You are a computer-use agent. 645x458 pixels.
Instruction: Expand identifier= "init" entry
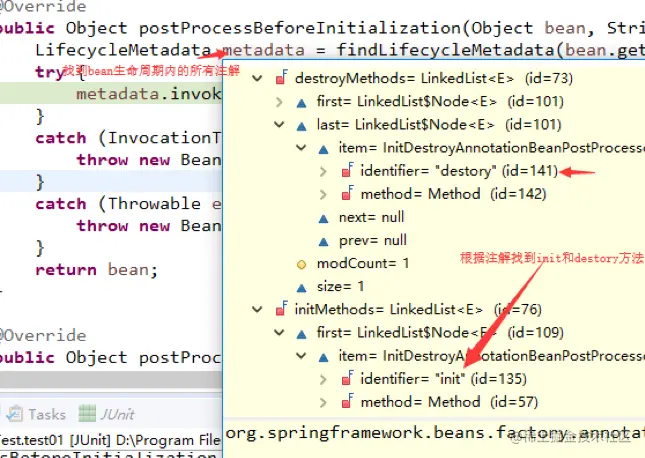pyautogui.click(x=323, y=379)
